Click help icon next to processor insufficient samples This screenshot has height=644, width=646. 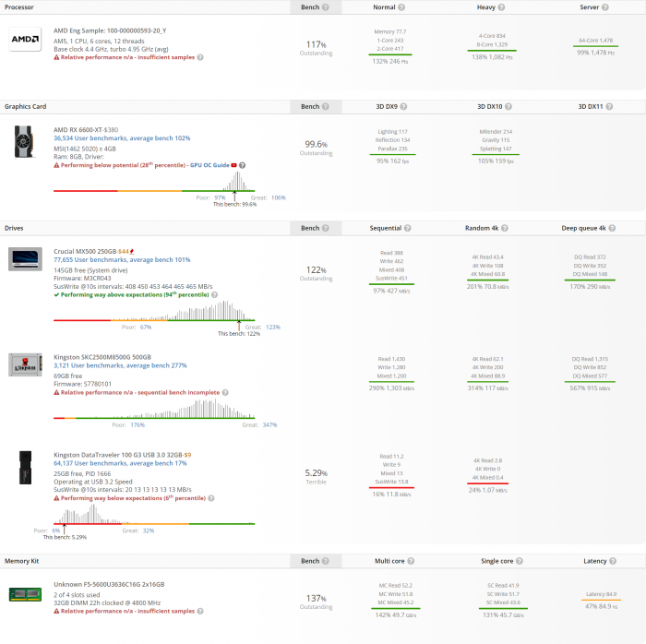pos(200,57)
